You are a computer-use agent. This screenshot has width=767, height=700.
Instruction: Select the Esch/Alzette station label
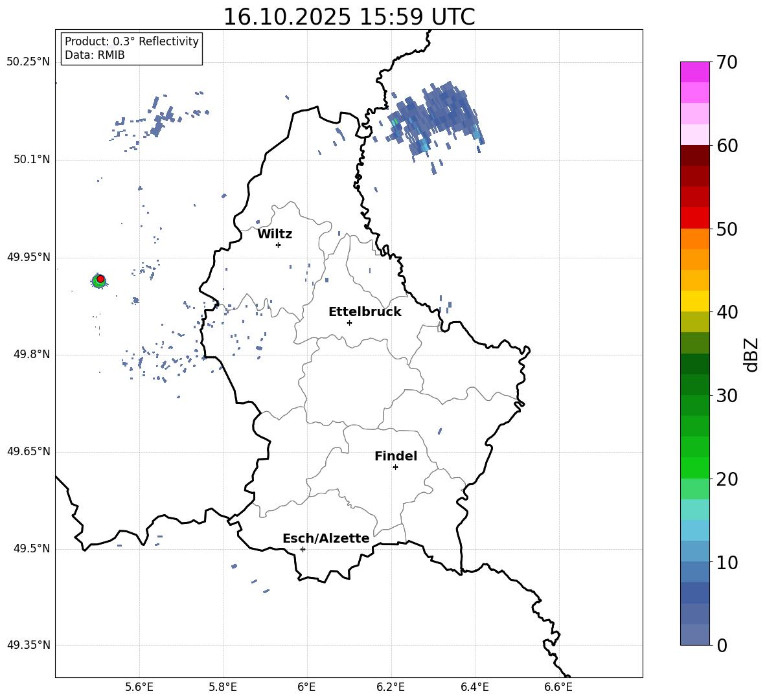coord(326,538)
